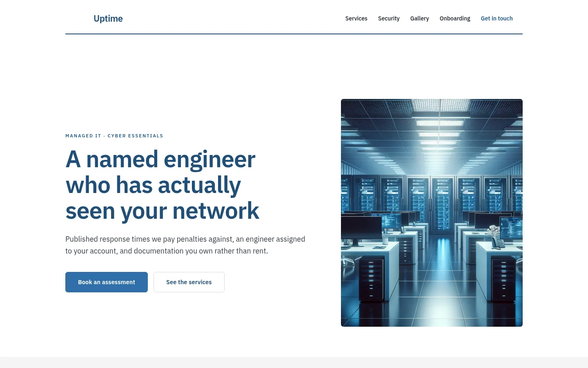Screen dimensions: 588x368
Task: Click the 'Published response times' paragraph
Action: 185,245
